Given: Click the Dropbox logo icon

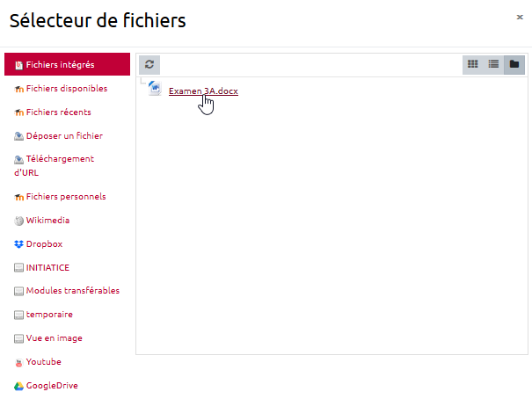Looking at the screenshot, I should click(x=18, y=244).
